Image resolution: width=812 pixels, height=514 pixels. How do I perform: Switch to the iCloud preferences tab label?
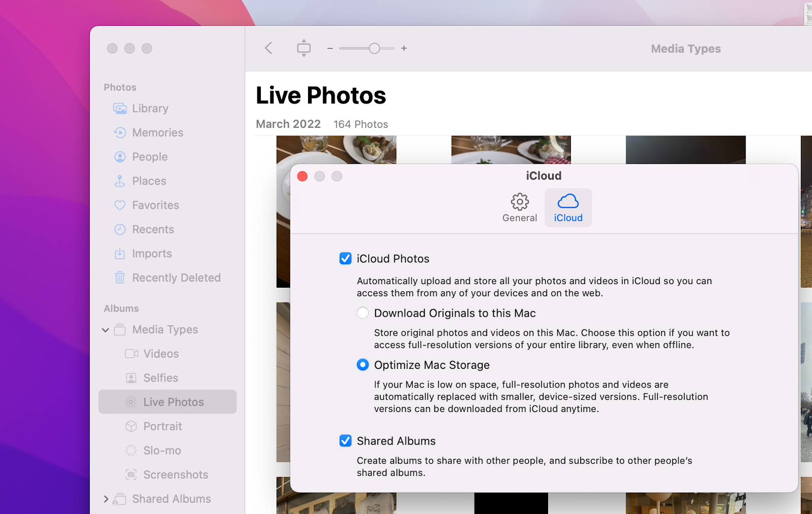pos(568,218)
